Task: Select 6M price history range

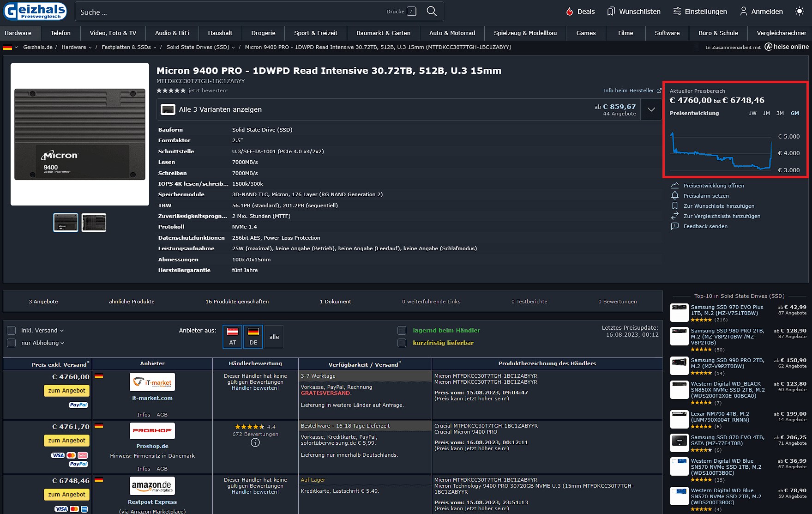Action: 795,113
